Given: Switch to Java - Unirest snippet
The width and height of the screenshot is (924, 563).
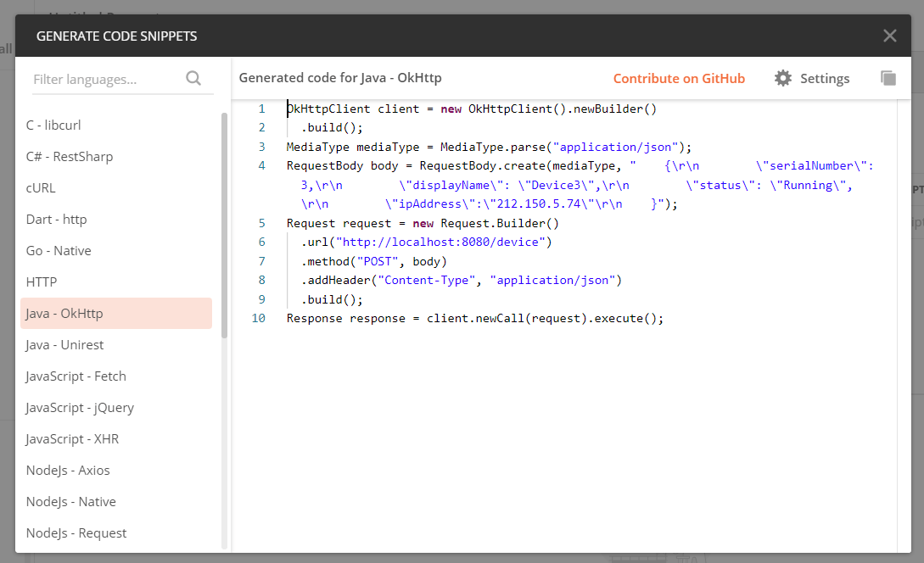Looking at the screenshot, I should click(116, 344).
